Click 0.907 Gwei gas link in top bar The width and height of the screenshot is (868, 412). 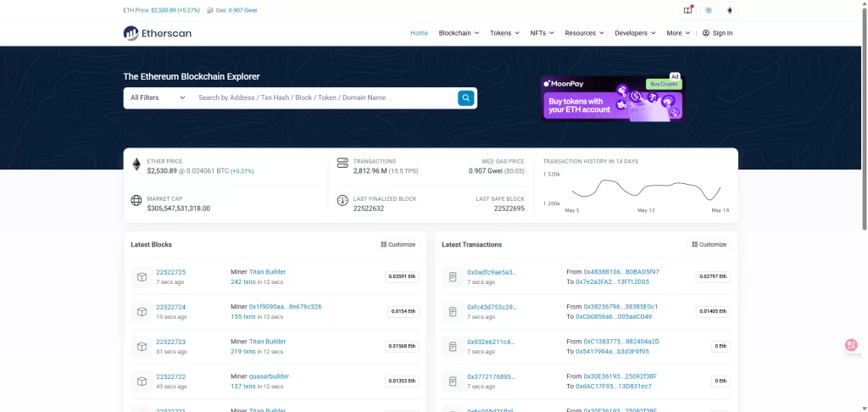242,10
